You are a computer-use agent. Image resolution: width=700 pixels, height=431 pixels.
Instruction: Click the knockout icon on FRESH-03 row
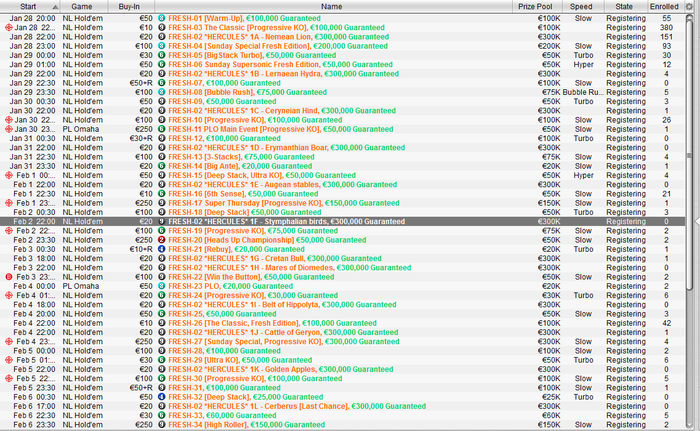[8, 28]
